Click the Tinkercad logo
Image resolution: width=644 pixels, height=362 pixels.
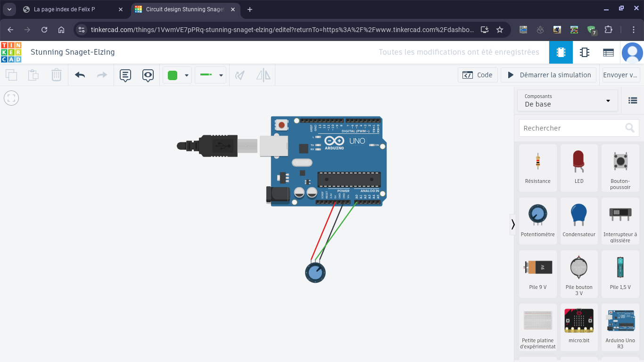[11, 52]
